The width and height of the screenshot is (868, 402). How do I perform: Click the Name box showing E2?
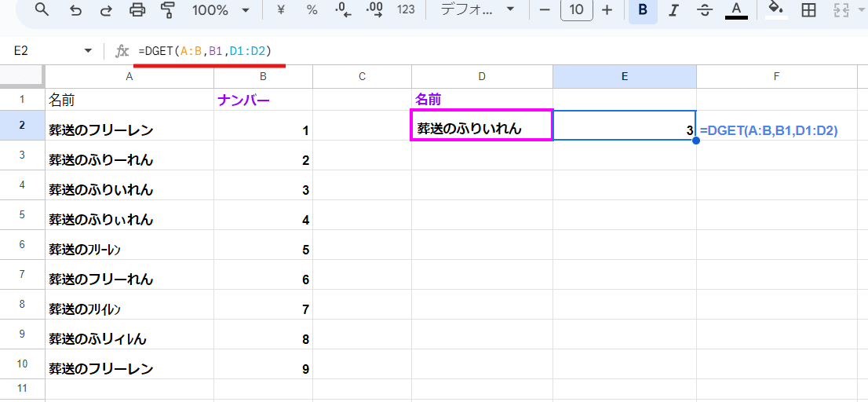pyautogui.click(x=47, y=51)
